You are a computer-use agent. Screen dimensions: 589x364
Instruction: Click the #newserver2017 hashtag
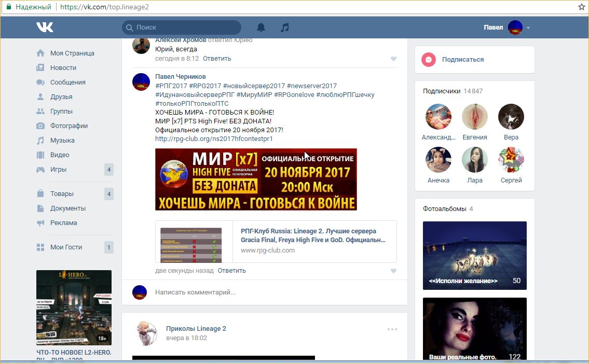[312, 86]
